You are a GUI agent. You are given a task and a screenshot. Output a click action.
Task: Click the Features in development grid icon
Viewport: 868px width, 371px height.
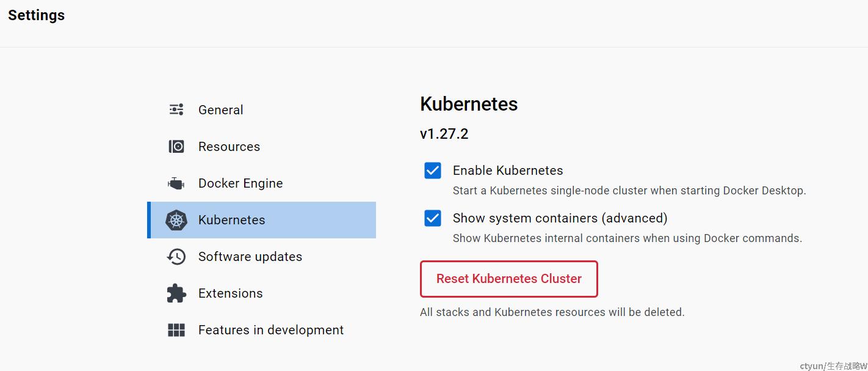point(176,330)
